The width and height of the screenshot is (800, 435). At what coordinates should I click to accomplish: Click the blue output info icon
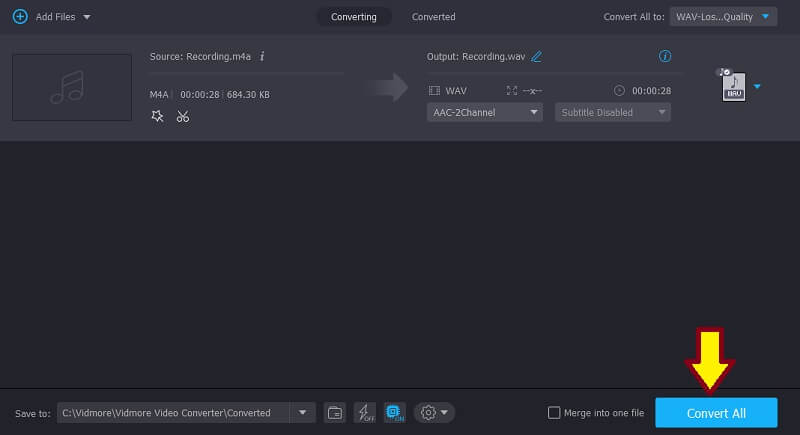tap(665, 57)
